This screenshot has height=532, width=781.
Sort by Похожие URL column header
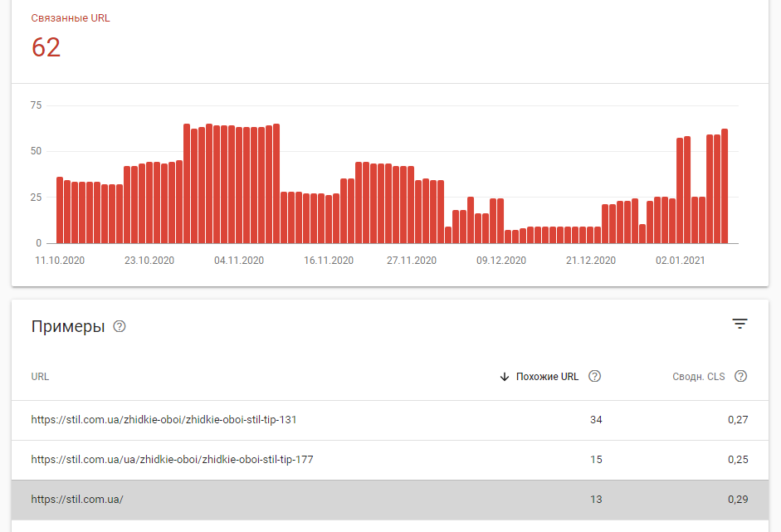[x=547, y=377]
